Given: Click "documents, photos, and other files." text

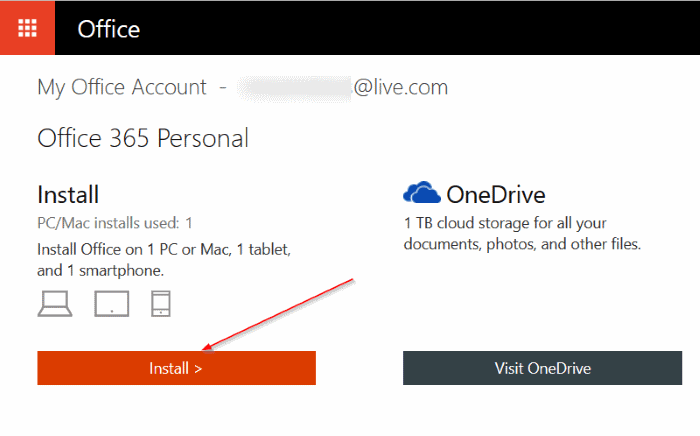Looking at the screenshot, I should [x=522, y=244].
